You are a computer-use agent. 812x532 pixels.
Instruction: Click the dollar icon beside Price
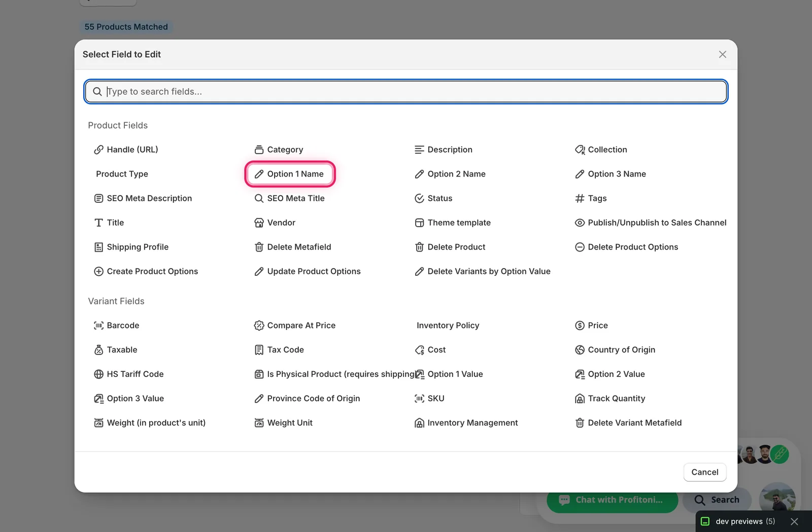point(580,326)
